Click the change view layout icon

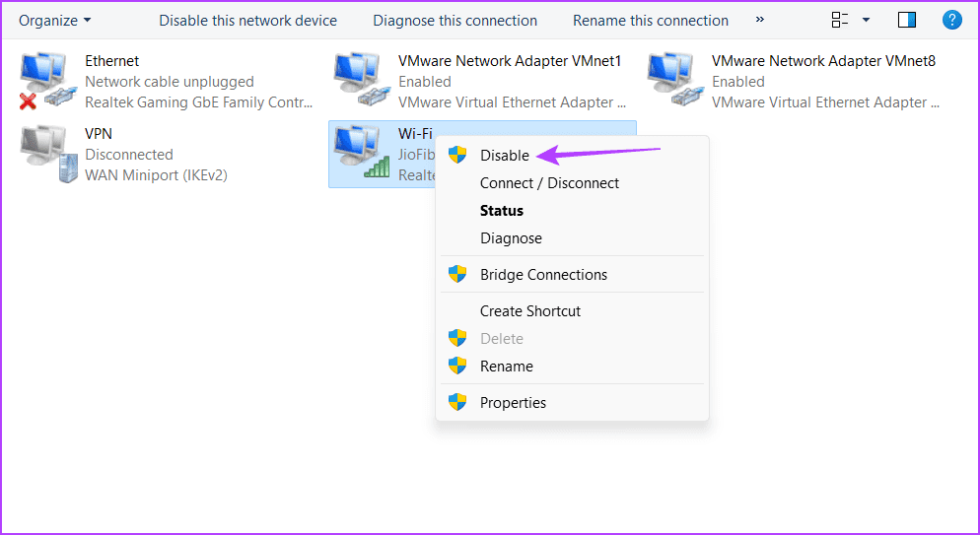[840, 20]
